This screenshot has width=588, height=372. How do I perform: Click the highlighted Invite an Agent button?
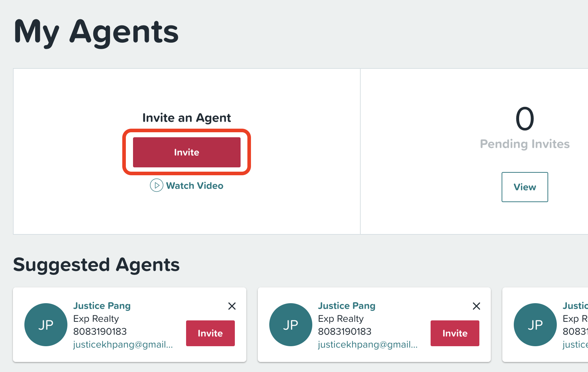pos(187,152)
